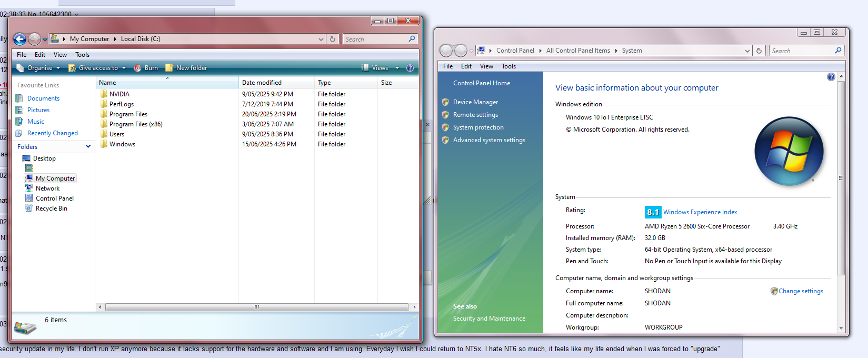Open help from the explorer toolbar
The image size is (868, 358).
[410, 68]
